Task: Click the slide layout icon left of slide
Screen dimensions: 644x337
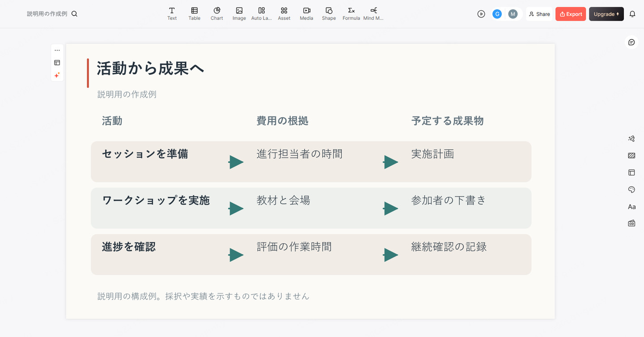Action: pyautogui.click(x=57, y=63)
